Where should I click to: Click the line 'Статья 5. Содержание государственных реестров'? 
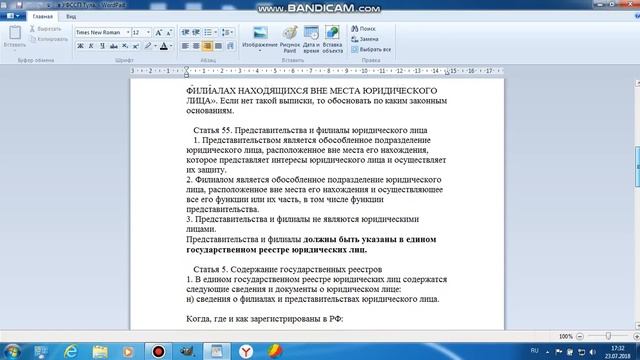pyautogui.click(x=288, y=269)
